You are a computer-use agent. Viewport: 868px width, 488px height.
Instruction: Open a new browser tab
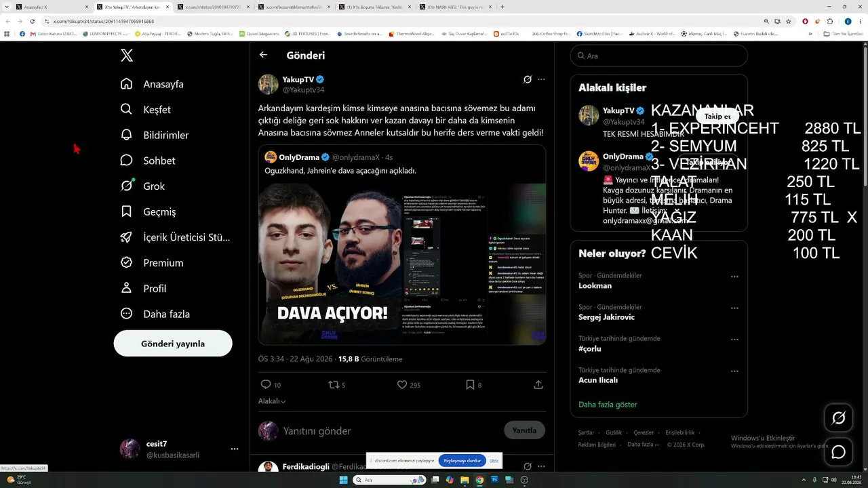[502, 7]
